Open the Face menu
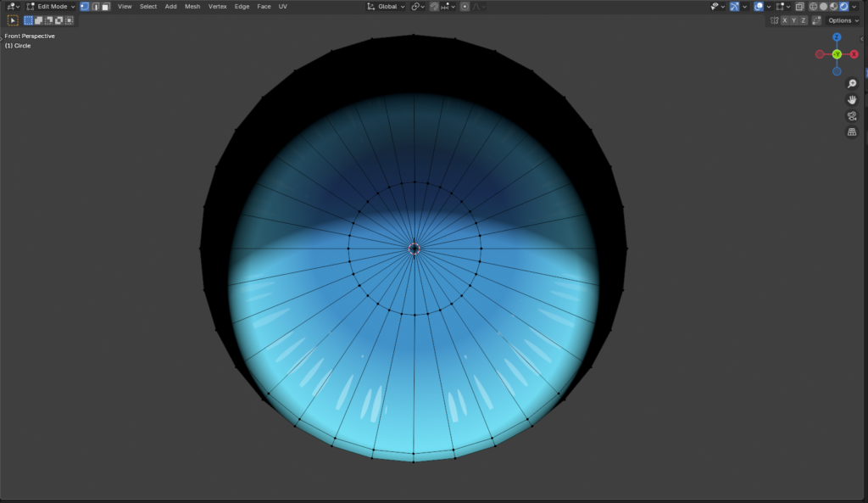 (x=264, y=7)
